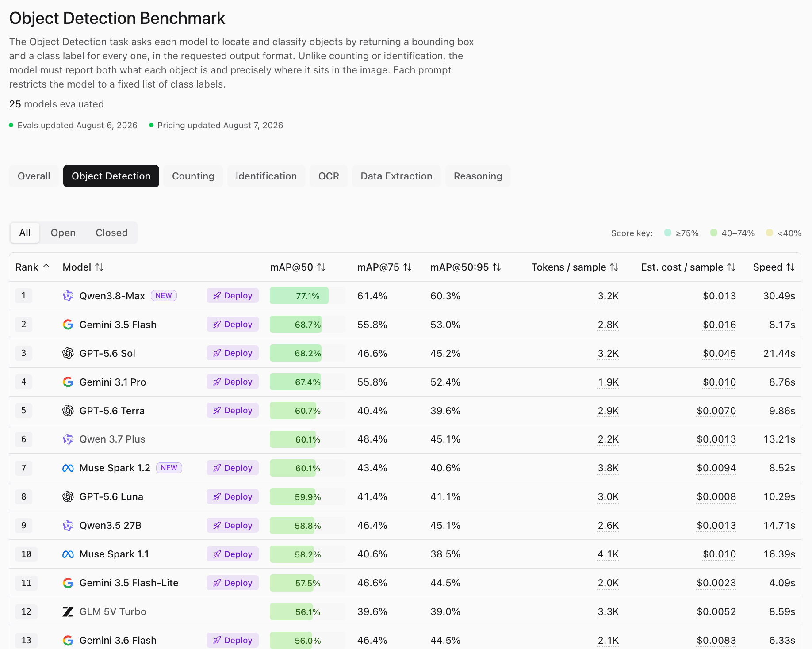Click the 3.2K tokens value for Qwen3.8-Max
Viewport: 812px width, 649px height.
(x=608, y=296)
